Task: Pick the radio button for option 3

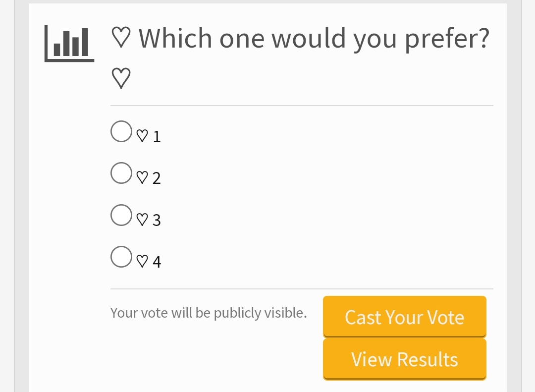Action: pyautogui.click(x=121, y=215)
